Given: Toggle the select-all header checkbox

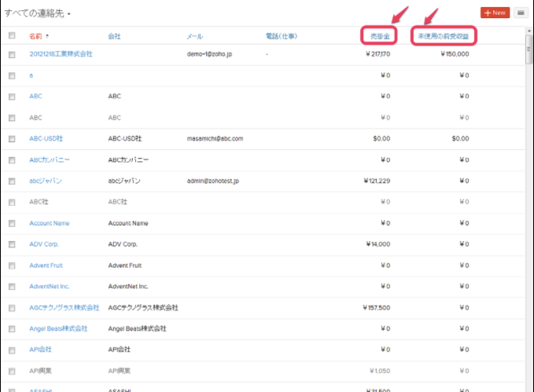Looking at the screenshot, I should [12, 36].
